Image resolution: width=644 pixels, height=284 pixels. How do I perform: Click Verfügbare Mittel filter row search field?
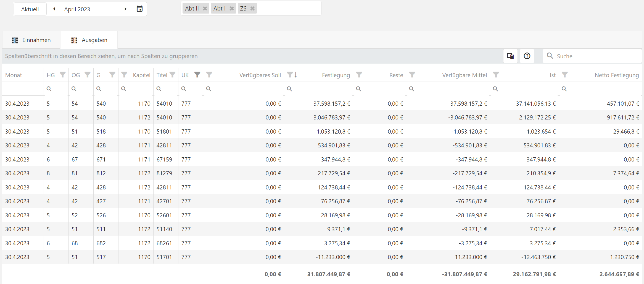point(448,89)
